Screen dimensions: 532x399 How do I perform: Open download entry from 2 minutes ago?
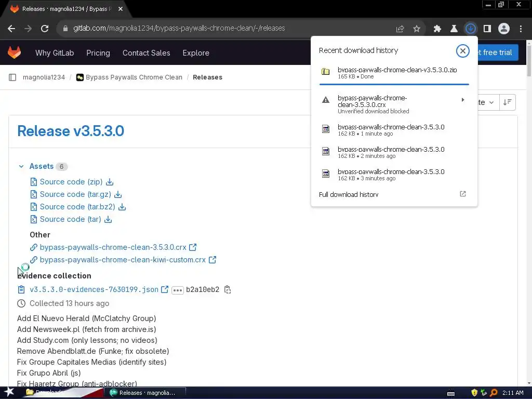click(x=394, y=152)
